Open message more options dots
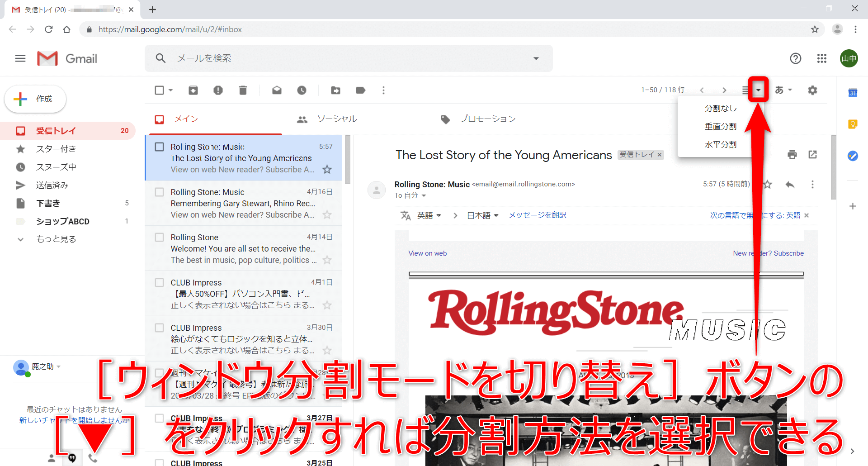Screen dimensions: 868x466 812,184
